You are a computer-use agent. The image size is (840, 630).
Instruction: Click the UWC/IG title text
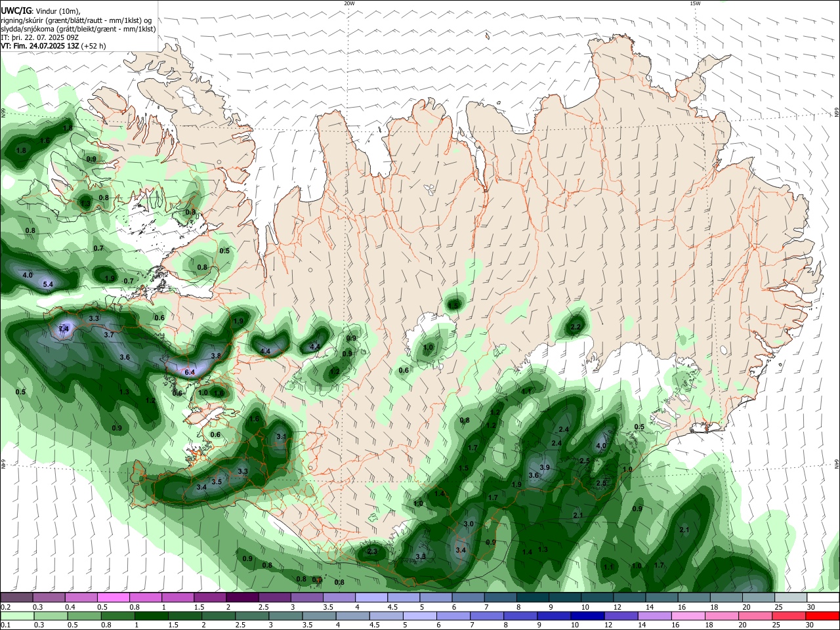point(16,11)
